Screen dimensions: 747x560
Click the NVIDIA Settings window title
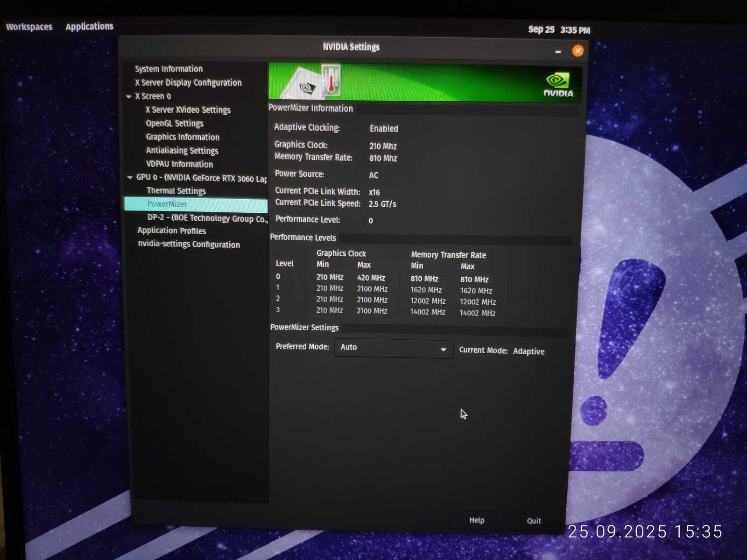point(351,47)
